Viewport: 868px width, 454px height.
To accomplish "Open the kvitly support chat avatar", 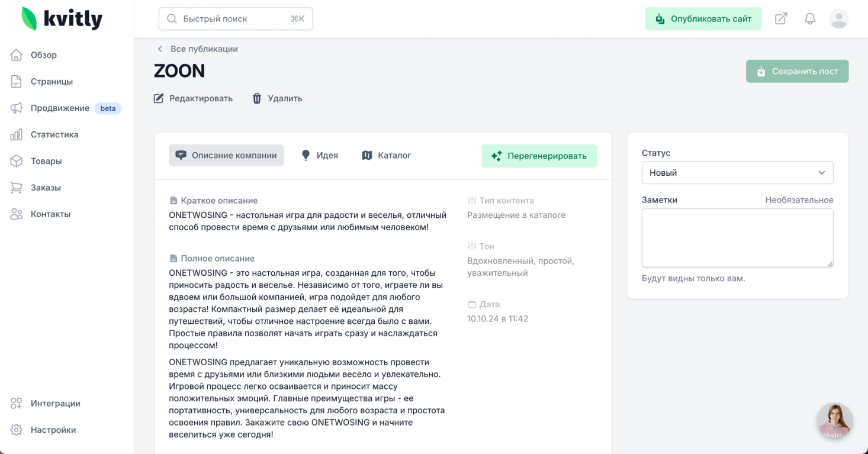I will 835,421.
